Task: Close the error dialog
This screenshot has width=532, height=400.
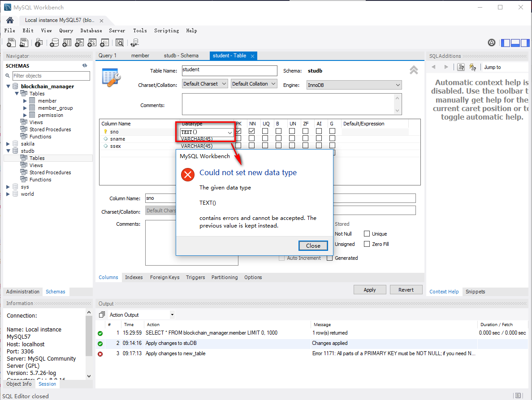Action: click(313, 246)
